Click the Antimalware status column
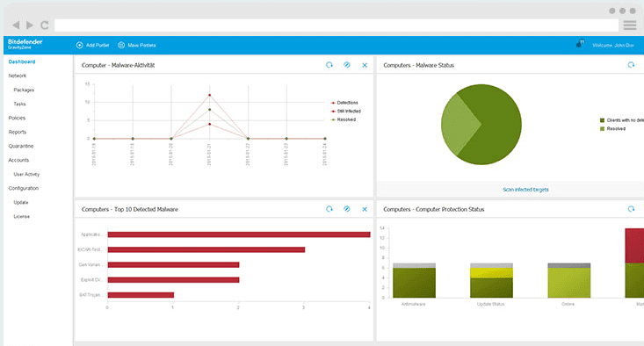 point(414,280)
